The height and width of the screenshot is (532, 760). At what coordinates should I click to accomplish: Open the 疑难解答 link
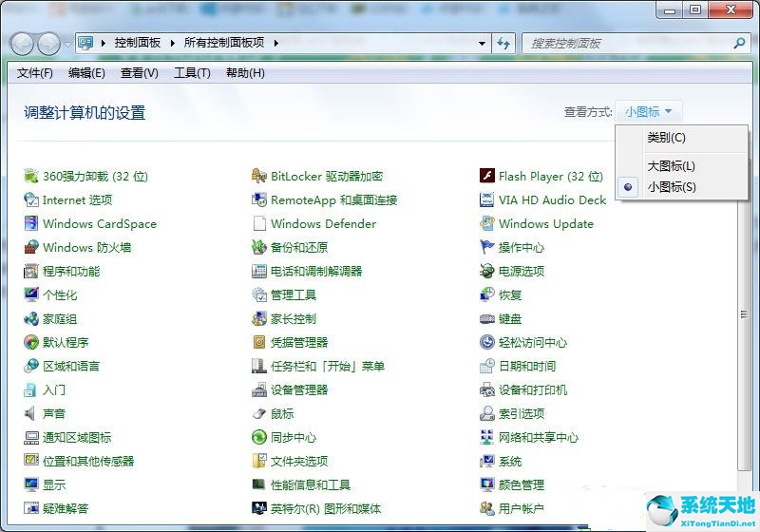pyautogui.click(x=66, y=509)
